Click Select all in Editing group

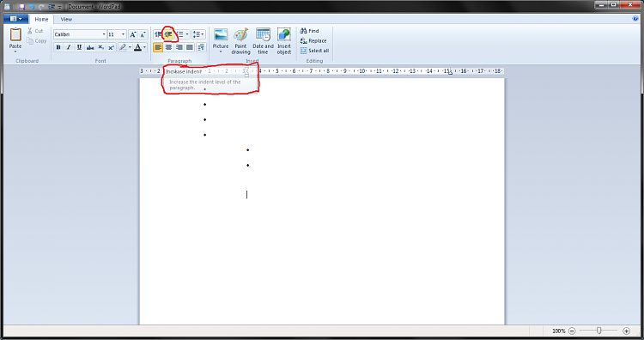point(314,51)
